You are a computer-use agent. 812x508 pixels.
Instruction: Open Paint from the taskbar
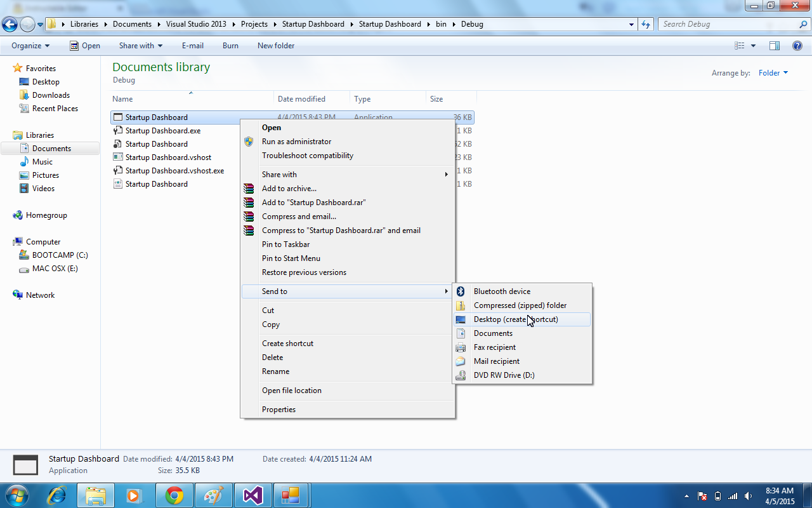click(x=214, y=495)
